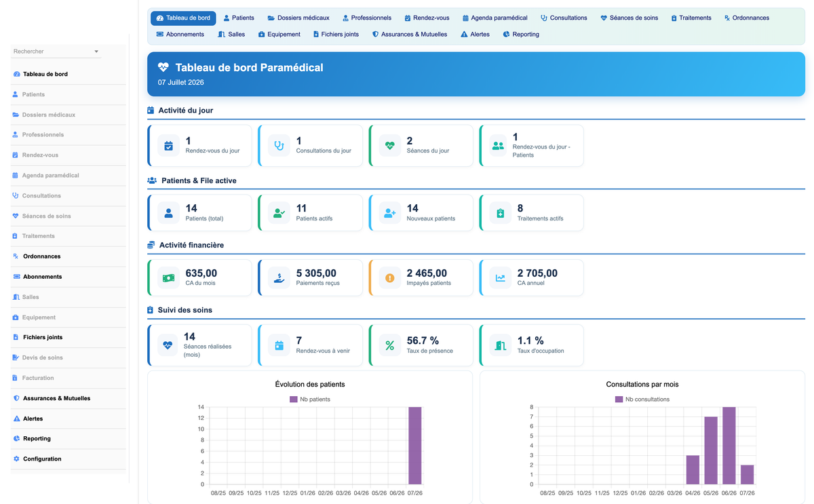814x504 pixels.
Task: Switch to Reporting top tab
Action: pos(521,34)
